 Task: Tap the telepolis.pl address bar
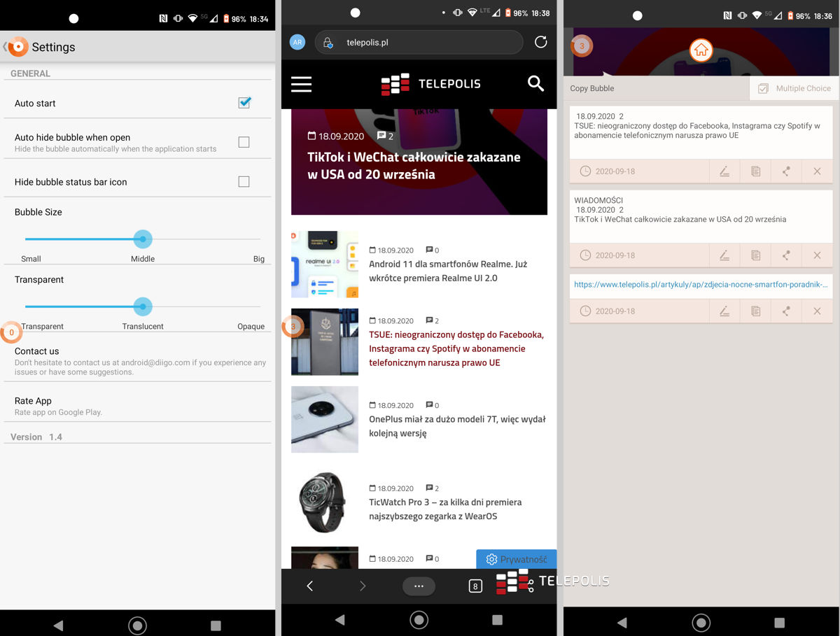(420, 43)
